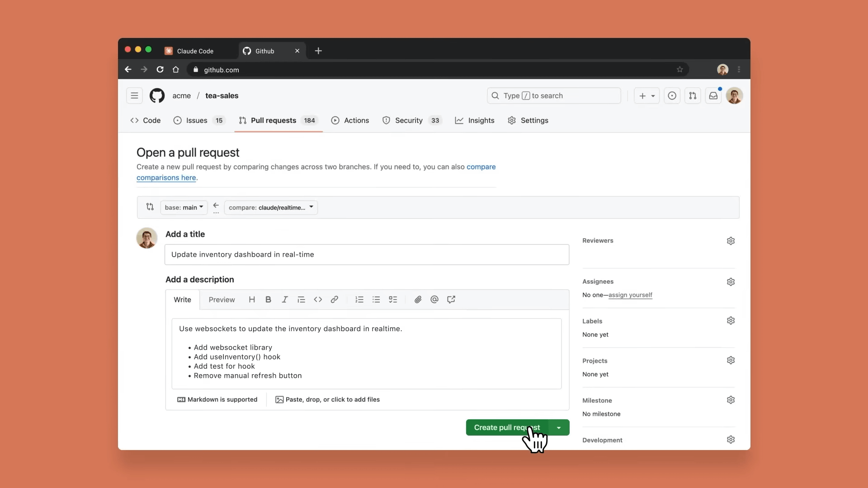The width and height of the screenshot is (868, 488).
Task: Expand the compare branch dropdown
Action: pos(271,207)
